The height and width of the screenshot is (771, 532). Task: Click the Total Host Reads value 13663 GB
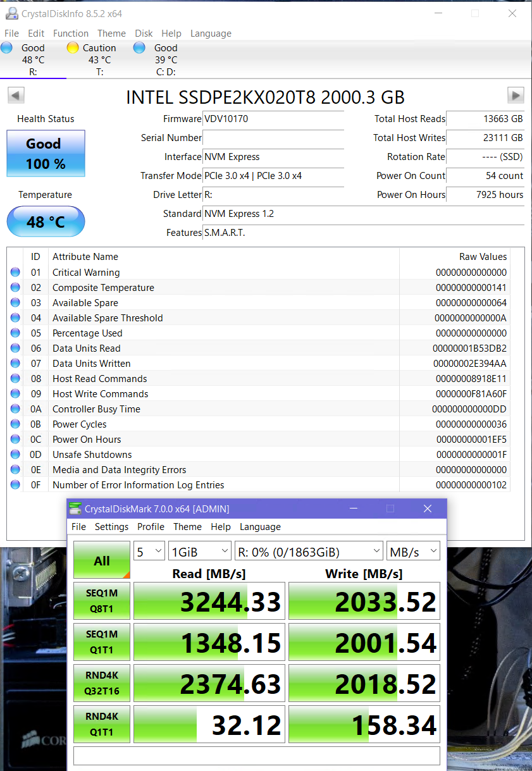tap(486, 119)
